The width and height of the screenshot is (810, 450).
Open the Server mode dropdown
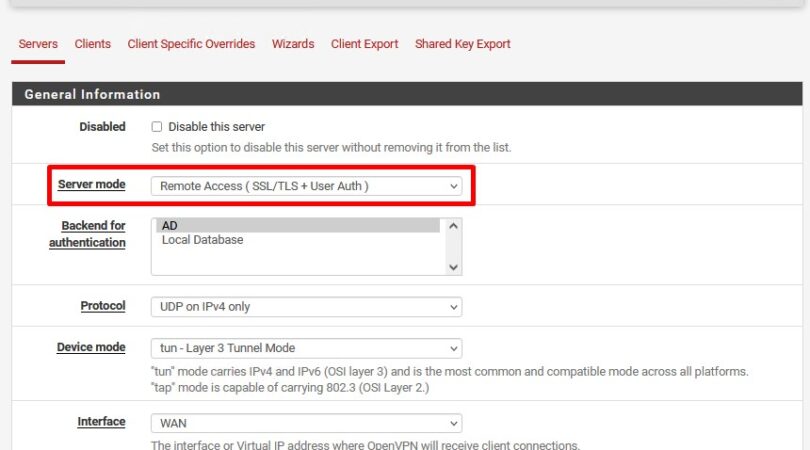pyautogui.click(x=305, y=186)
